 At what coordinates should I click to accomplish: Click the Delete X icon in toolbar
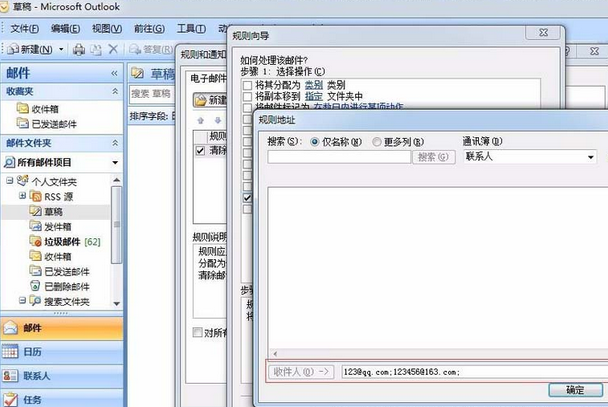pyautogui.click(x=113, y=49)
